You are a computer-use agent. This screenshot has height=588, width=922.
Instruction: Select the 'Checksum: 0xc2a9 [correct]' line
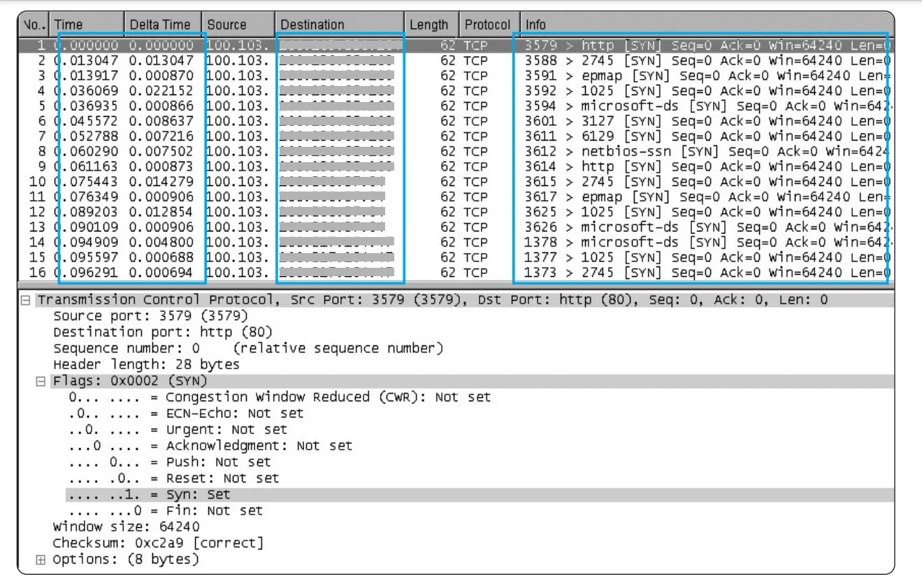[x=159, y=543]
